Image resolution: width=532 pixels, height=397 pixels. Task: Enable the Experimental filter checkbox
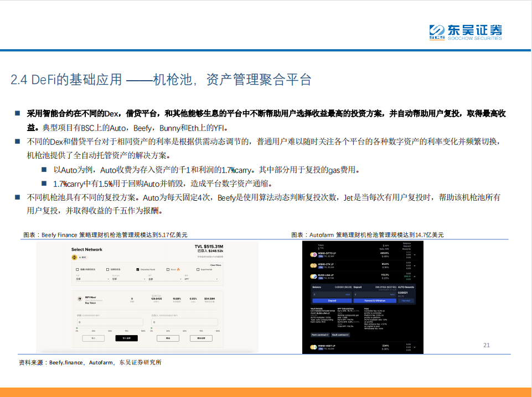197,269
